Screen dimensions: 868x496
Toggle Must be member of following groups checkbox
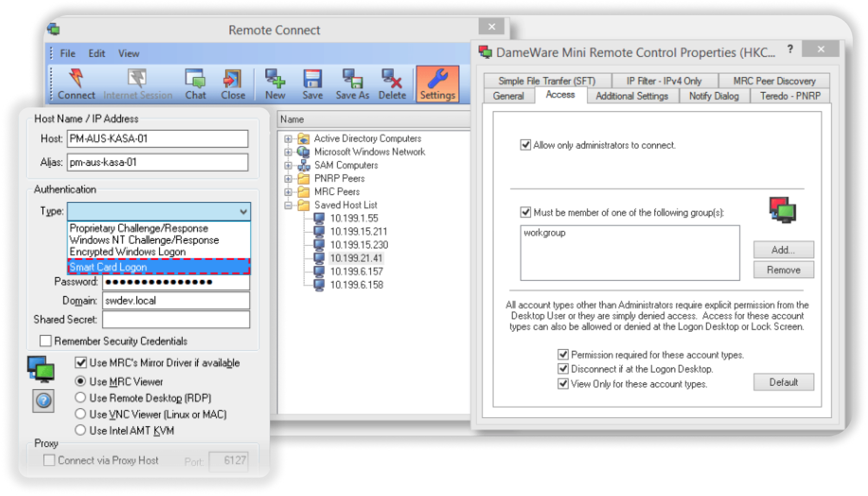click(525, 212)
